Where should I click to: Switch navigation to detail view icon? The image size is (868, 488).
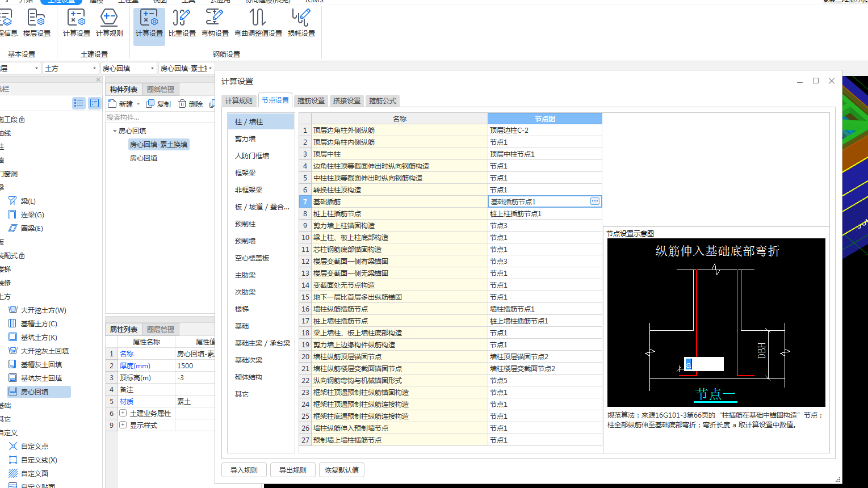pyautogui.click(x=94, y=103)
